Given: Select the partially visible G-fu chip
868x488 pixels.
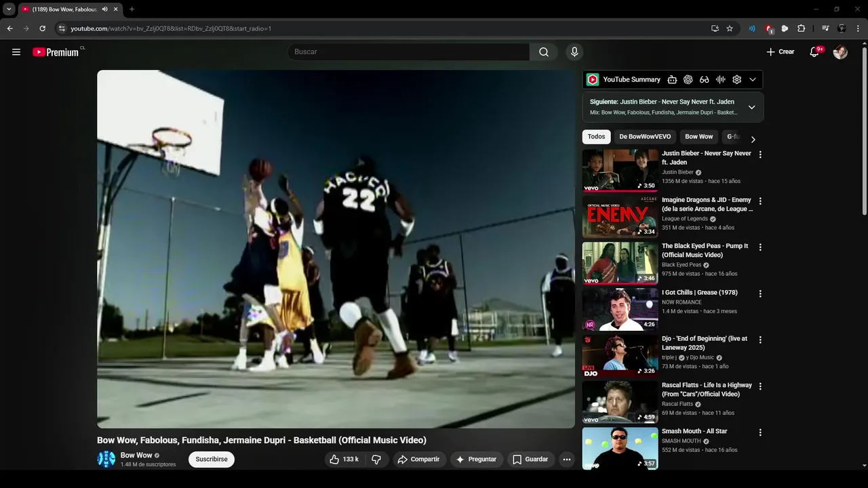Looking at the screenshot, I should [x=732, y=137].
